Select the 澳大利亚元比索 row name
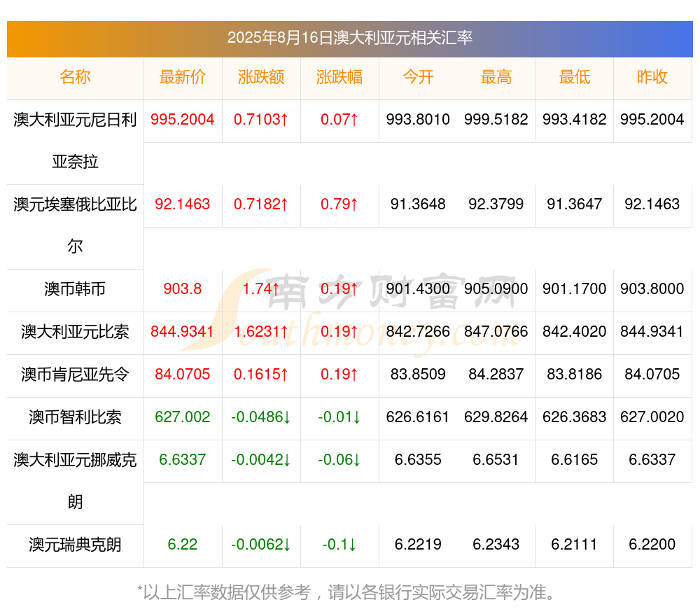This screenshot has height=614, width=700. pos(75,332)
